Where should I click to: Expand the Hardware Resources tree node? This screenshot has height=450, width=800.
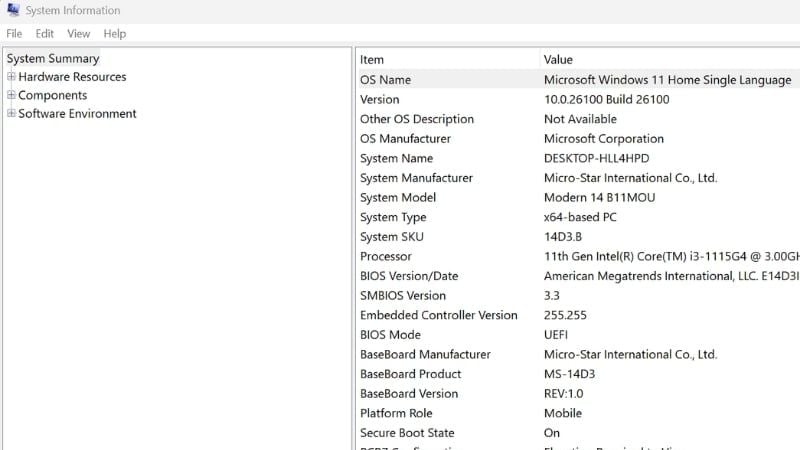pos(11,77)
